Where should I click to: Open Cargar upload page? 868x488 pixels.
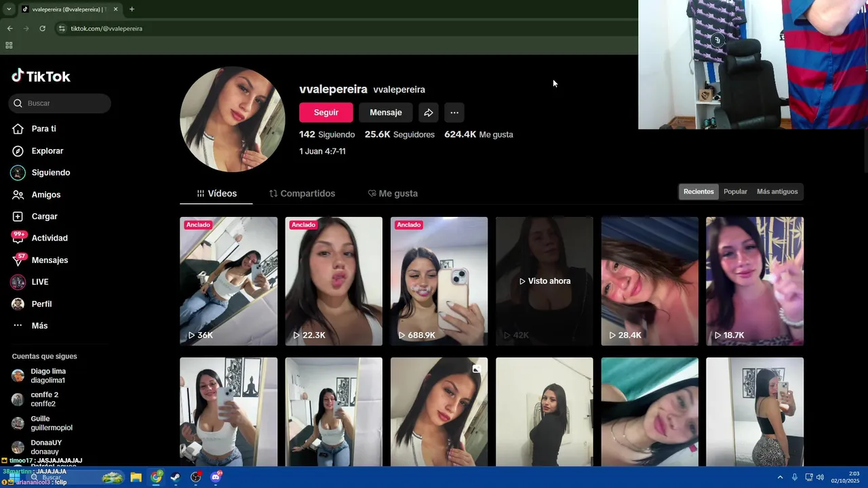tap(35, 216)
